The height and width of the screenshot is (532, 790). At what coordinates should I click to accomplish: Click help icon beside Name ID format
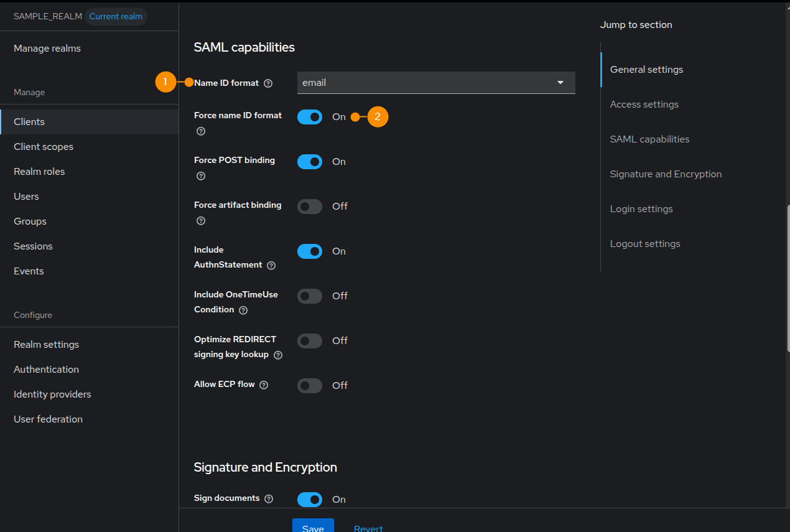(268, 83)
